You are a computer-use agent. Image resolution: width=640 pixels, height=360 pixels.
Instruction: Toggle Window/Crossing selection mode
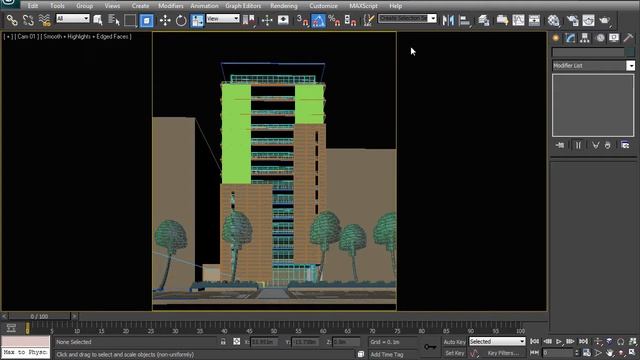click(147, 20)
